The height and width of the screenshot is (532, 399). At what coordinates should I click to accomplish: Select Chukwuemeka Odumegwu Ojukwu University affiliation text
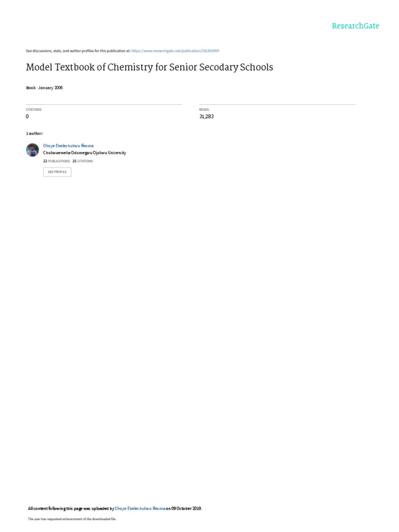point(85,153)
